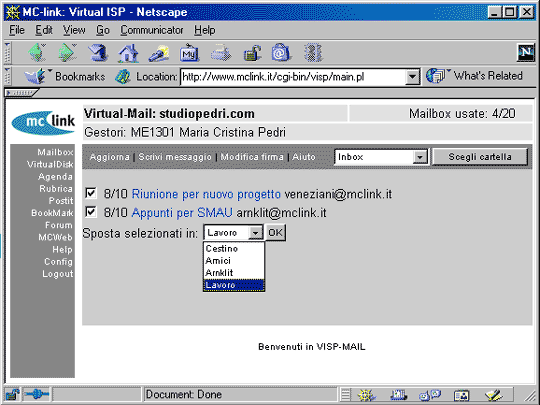This screenshot has height=405, width=540.
Task: Choose Cestino in the folder list
Action: tap(234, 248)
